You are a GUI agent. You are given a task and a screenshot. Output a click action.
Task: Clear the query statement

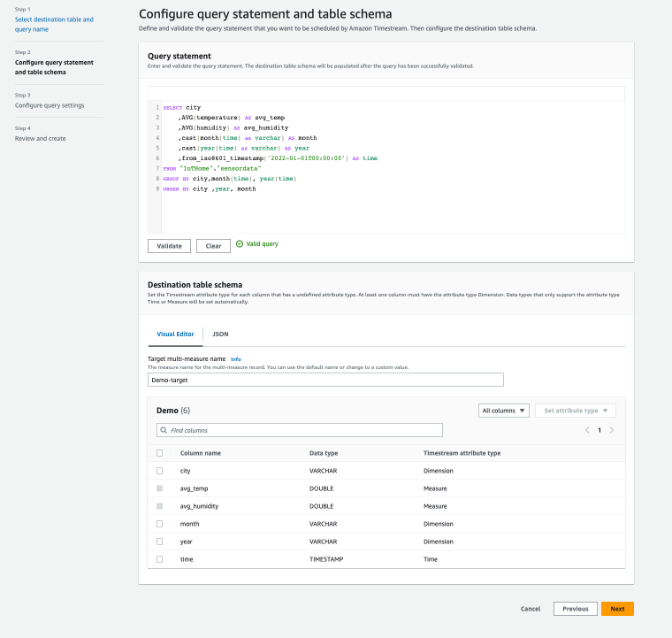213,246
